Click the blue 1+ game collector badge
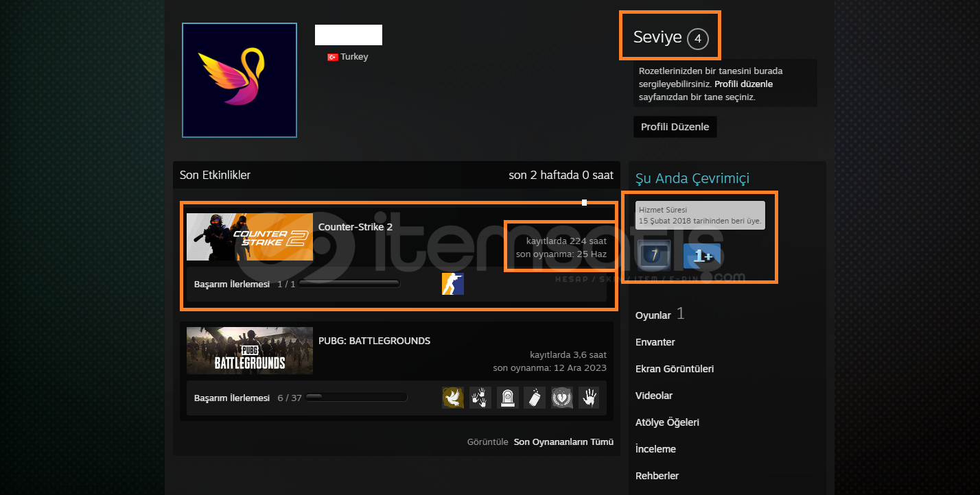 point(702,256)
